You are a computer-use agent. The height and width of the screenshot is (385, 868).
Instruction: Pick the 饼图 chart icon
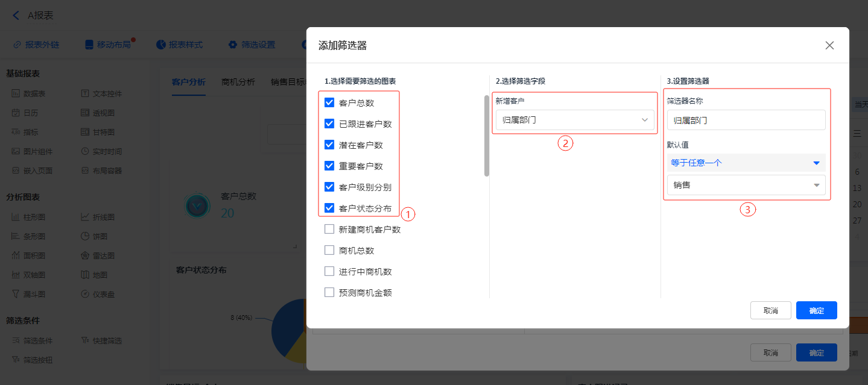click(86, 236)
